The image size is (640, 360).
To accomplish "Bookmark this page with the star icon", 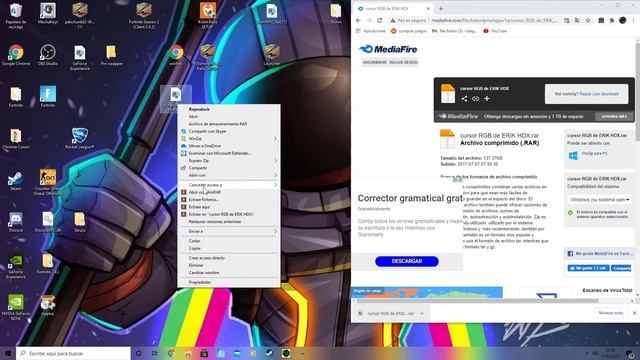I will click(x=588, y=20).
